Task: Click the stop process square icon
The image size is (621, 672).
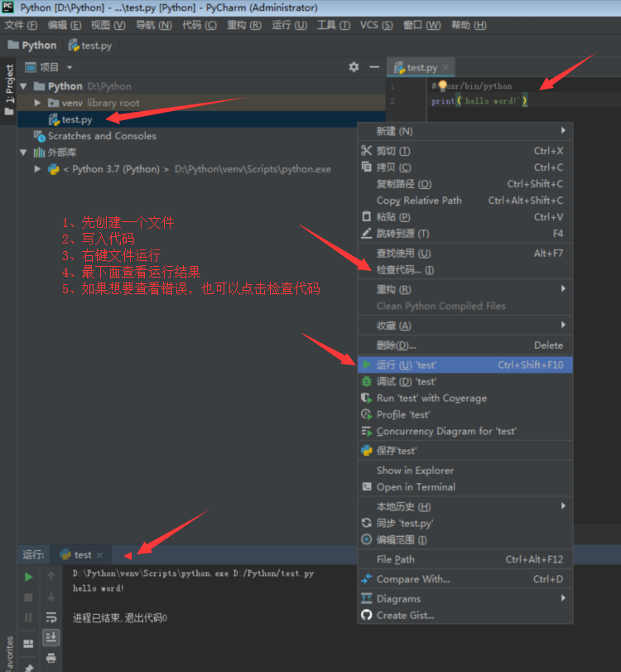Action: tap(28, 597)
